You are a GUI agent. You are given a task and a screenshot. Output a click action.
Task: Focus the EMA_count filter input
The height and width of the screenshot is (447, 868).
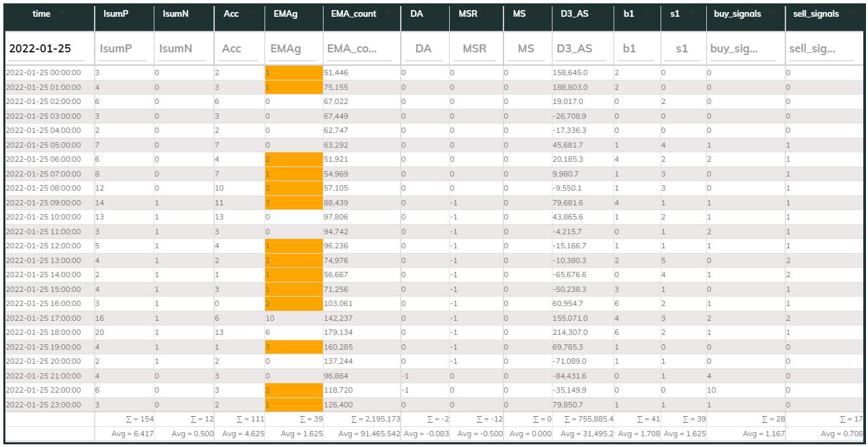click(359, 48)
